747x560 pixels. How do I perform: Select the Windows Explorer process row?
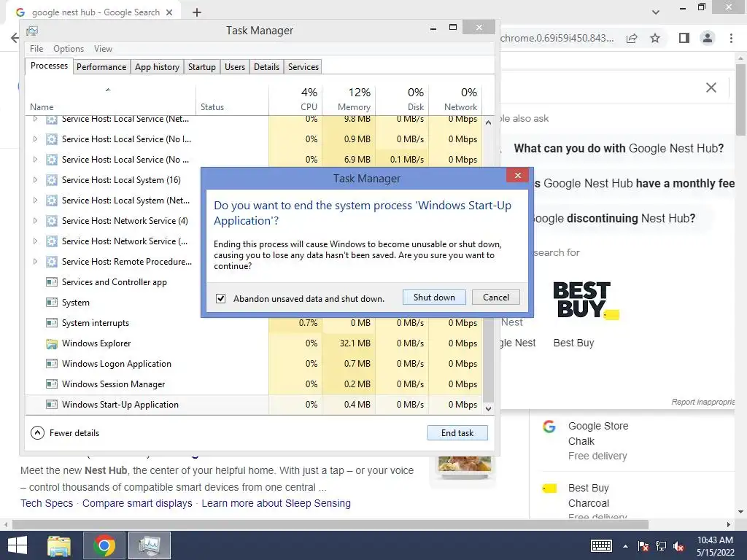coord(253,343)
